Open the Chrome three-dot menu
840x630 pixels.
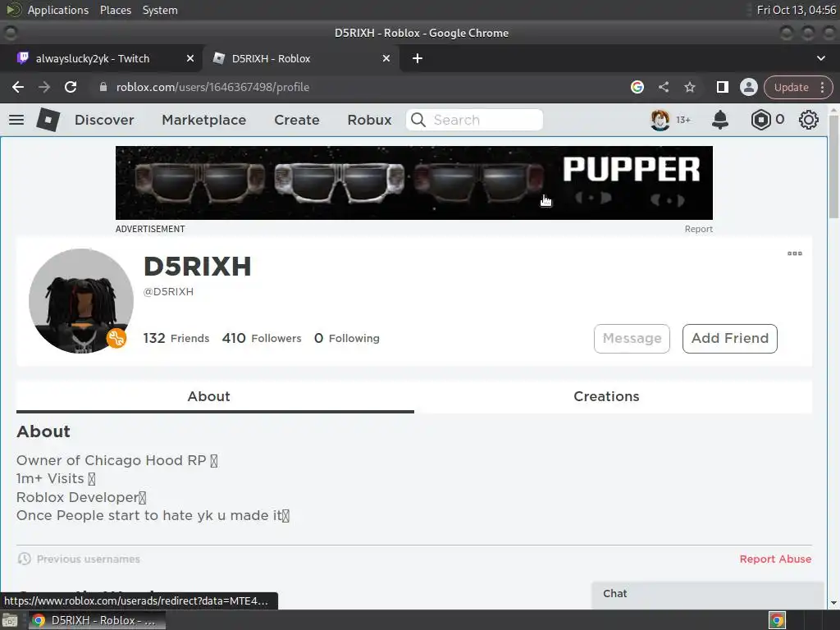pos(822,87)
